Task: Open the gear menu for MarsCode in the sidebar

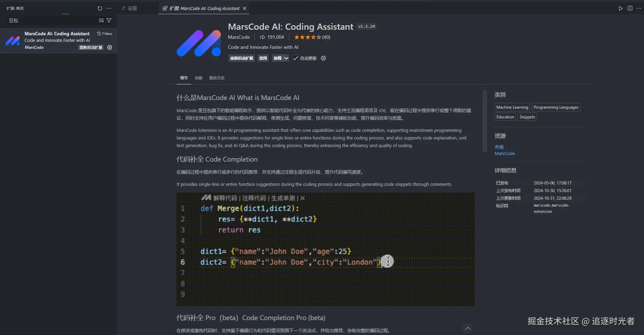Action: pyautogui.click(x=110, y=47)
